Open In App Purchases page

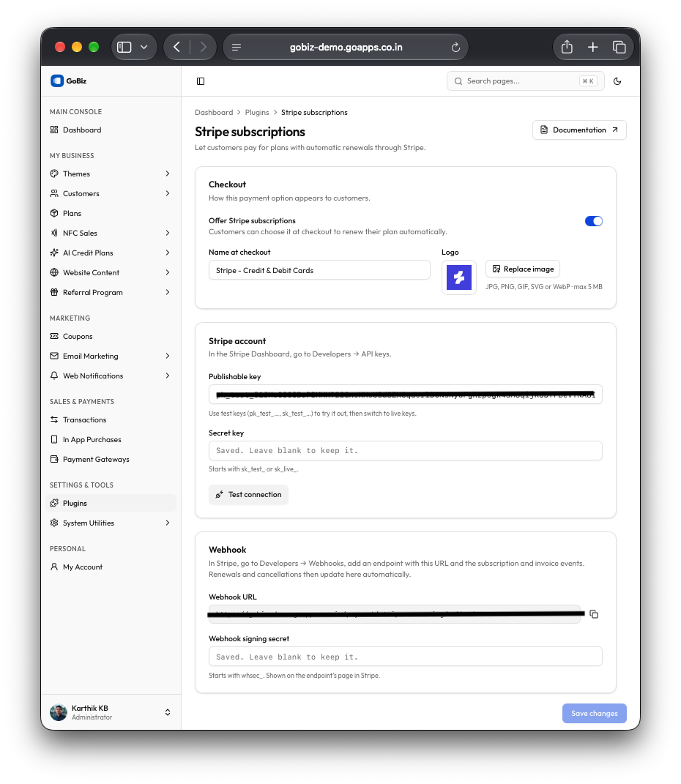[x=111, y=439]
